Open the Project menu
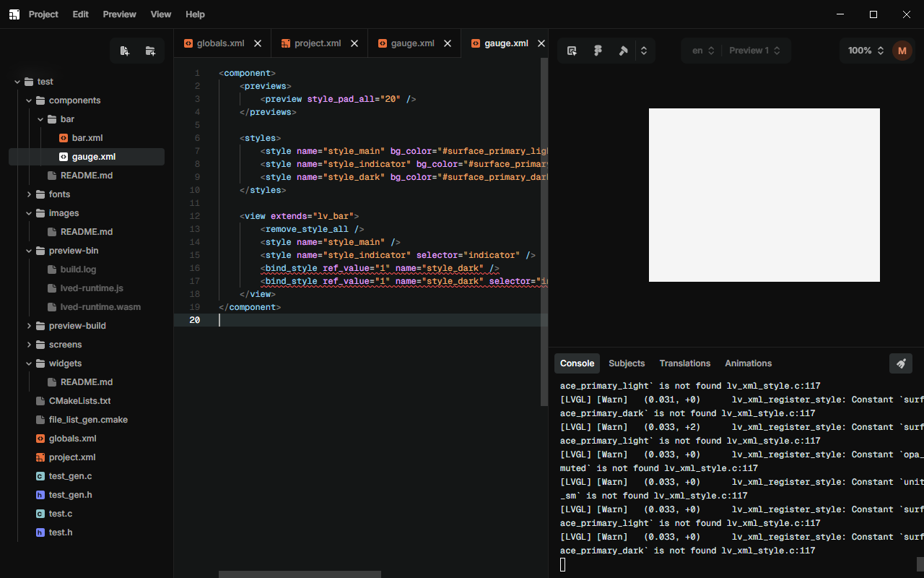Viewport: 924px width, 578px height. pyautogui.click(x=43, y=14)
